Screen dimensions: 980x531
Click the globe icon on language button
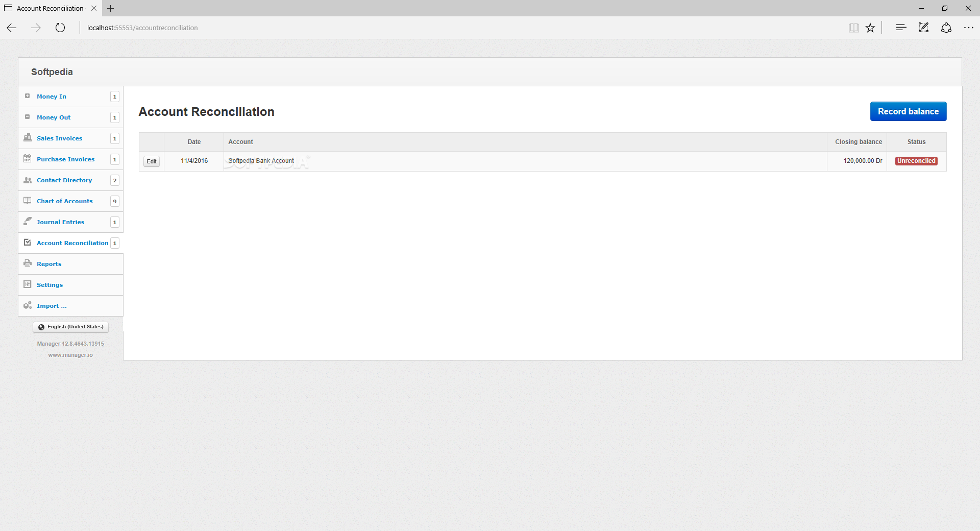click(41, 327)
